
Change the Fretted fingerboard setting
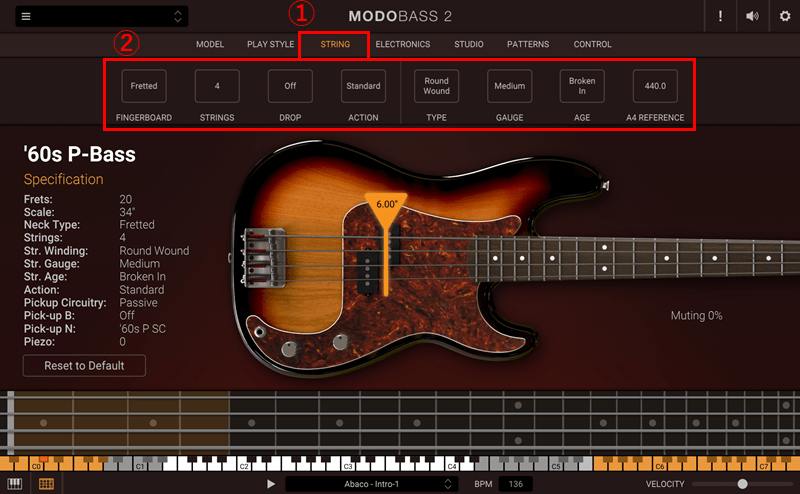tap(144, 86)
